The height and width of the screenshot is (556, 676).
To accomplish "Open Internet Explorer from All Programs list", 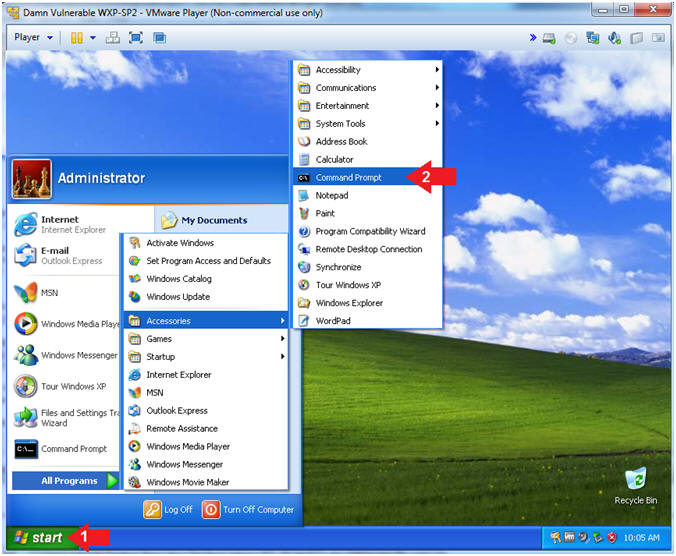I will (206, 375).
